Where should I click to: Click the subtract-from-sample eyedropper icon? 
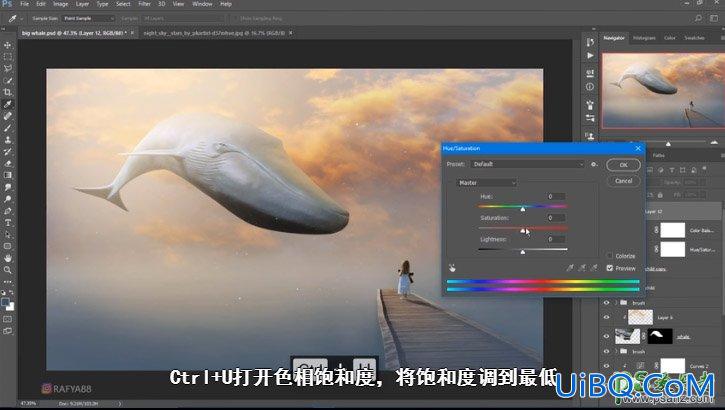pos(594,268)
